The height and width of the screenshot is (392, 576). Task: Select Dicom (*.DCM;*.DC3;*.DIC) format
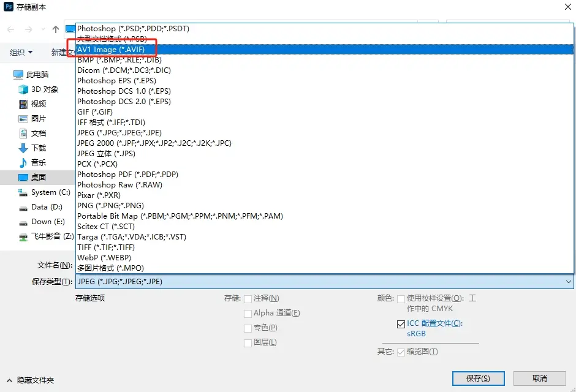325,70
